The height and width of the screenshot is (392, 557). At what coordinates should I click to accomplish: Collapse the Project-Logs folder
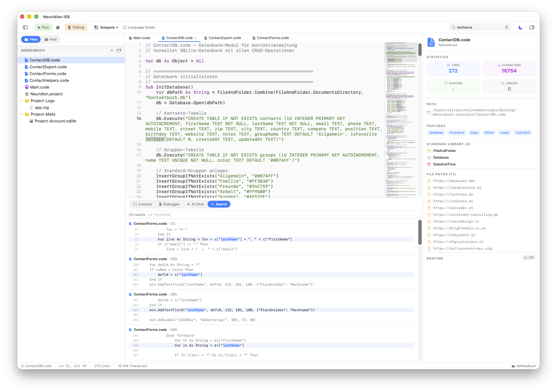pos(22,101)
